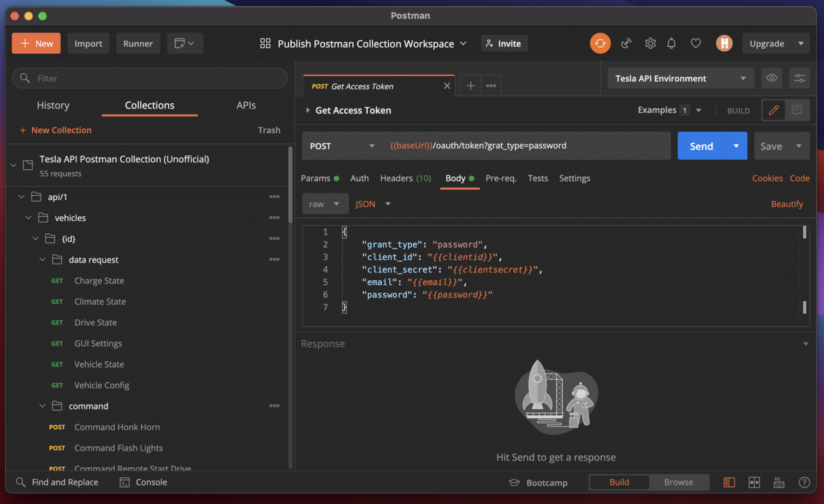Open the comments speech bubble icon

(x=797, y=110)
